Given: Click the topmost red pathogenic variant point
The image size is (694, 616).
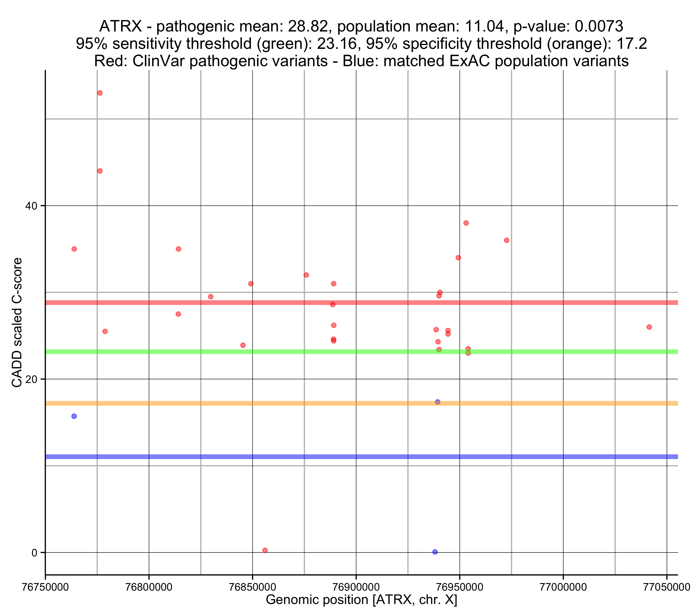Looking at the screenshot, I should [x=100, y=93].
